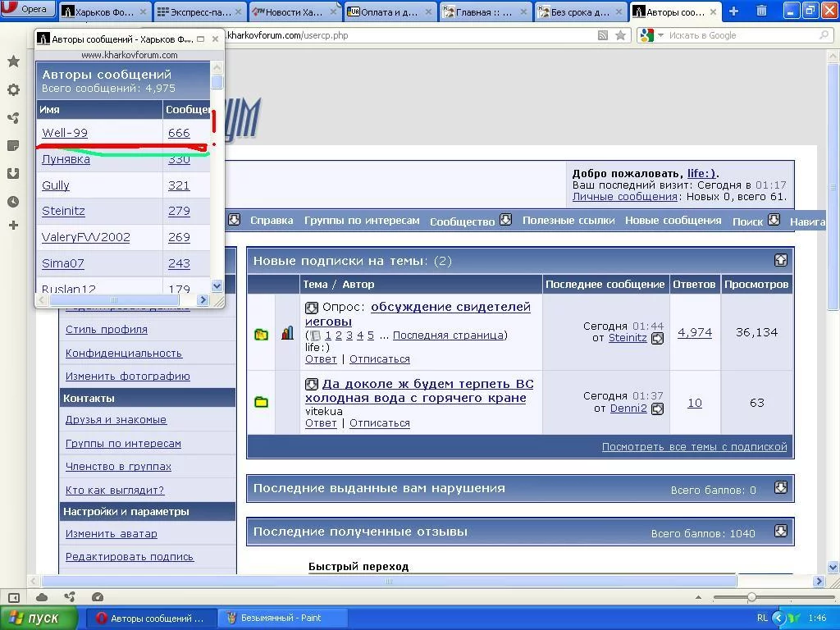Open a new tab with plus button
This screenshot has width=840, height=630.
pos(733,11)
